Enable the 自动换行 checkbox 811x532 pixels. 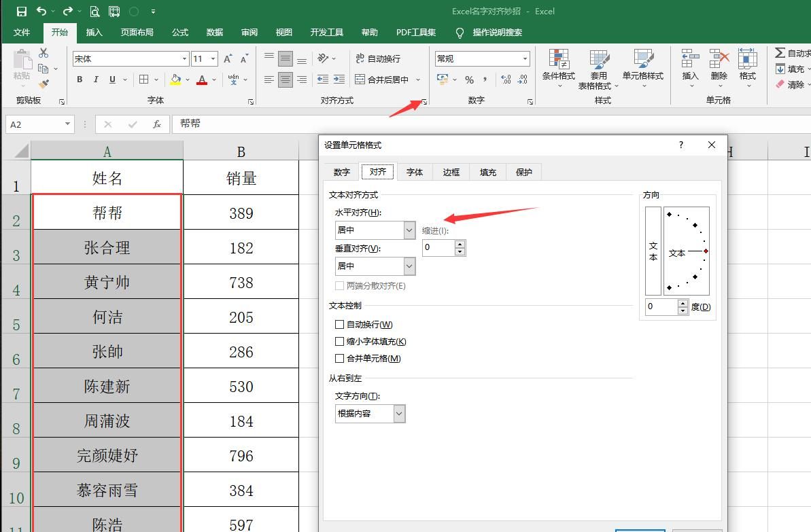point(339,324)
